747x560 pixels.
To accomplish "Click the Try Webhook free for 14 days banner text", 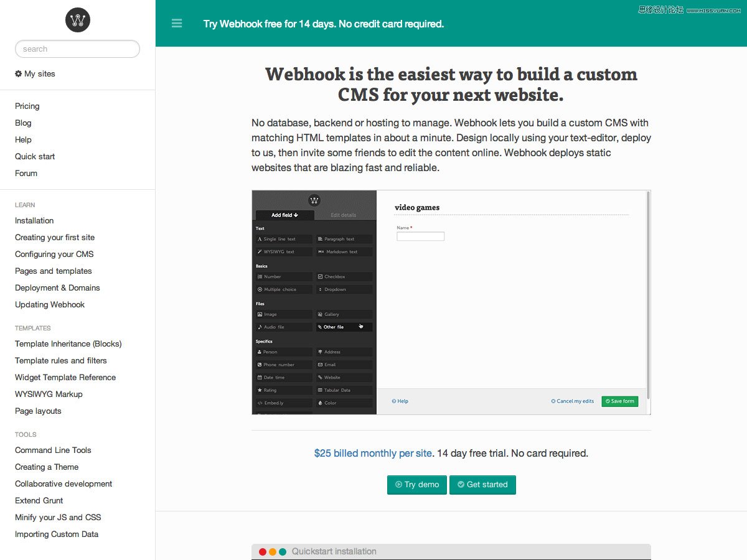I will click(324, 24).
